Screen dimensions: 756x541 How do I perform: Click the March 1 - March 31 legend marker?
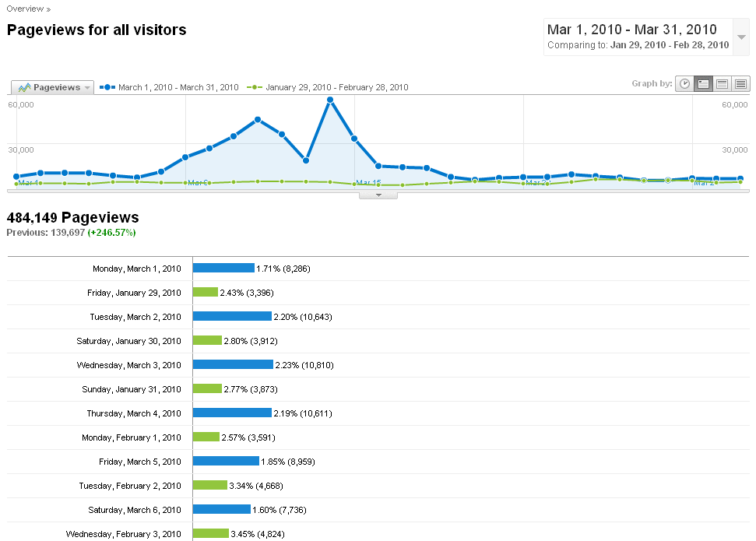click(x=107, y=87)
